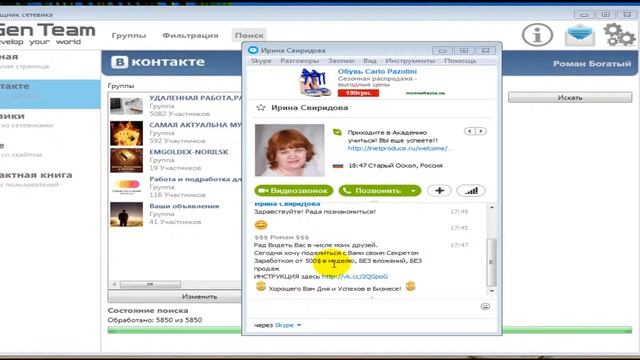Select Ваши объявления group name
This screenshot has width=640, height=360.
(184, 206)
